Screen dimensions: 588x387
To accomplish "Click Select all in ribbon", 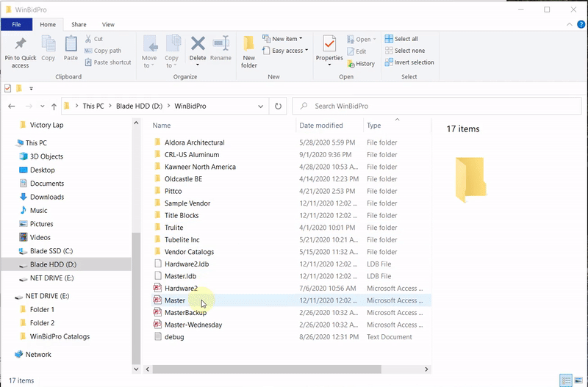I will [x=401, y=39].
